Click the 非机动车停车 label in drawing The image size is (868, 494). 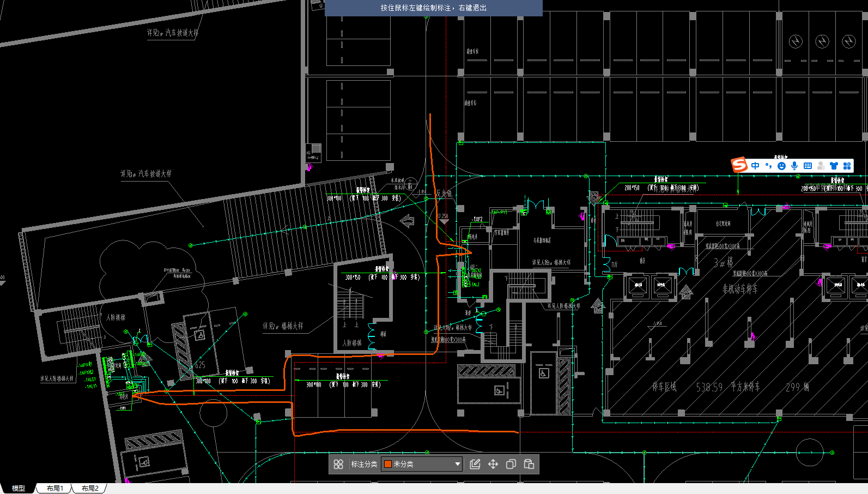[740, 289]
